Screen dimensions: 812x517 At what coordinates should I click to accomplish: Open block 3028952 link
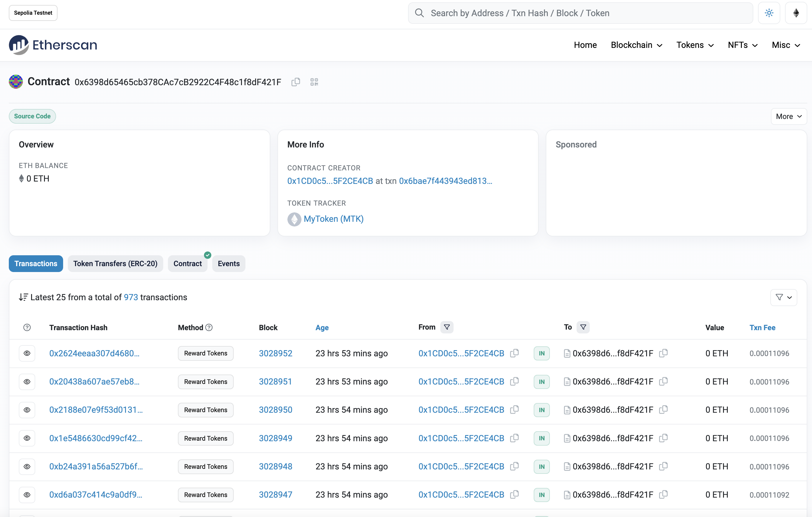coord(275,353)
